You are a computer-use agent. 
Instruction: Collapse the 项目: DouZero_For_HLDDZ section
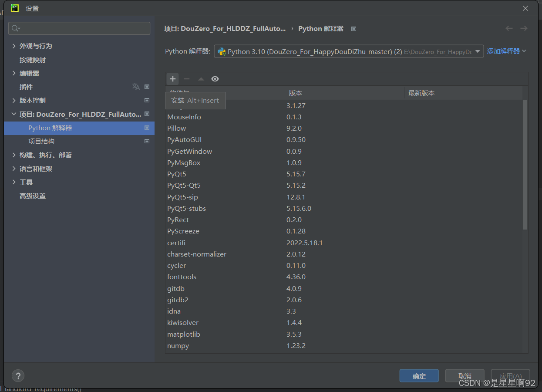[x=14, y=114]
